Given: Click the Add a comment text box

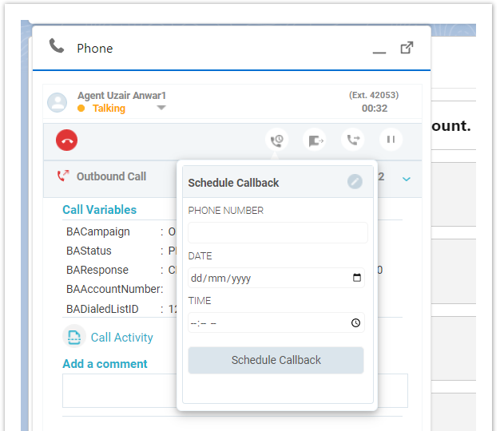Looking at the screenshot, I should coord(120,391).
